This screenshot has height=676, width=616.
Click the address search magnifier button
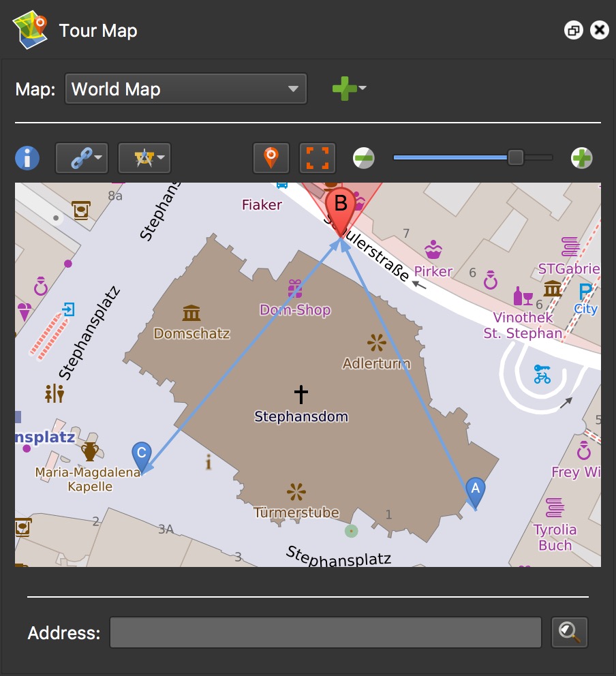coord(569,632)
